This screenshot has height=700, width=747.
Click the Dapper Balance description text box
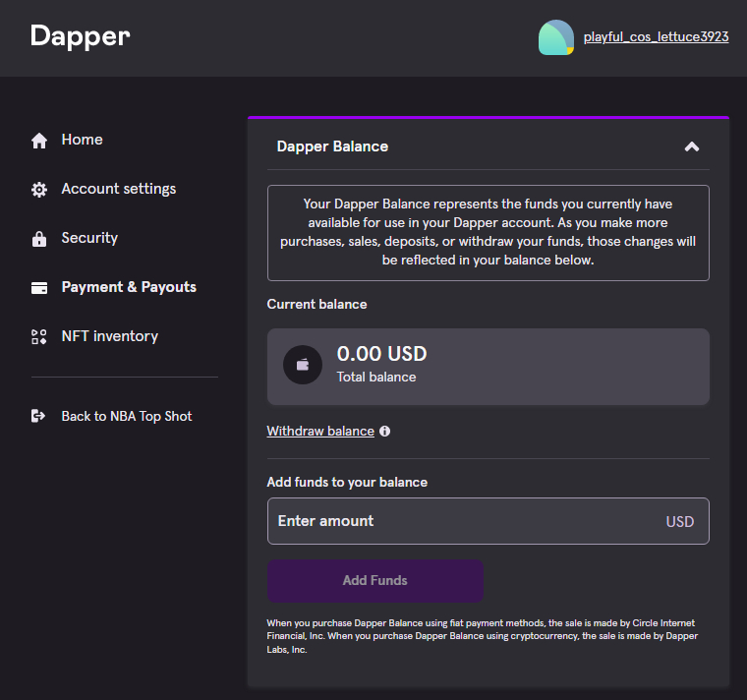[488, 233]
